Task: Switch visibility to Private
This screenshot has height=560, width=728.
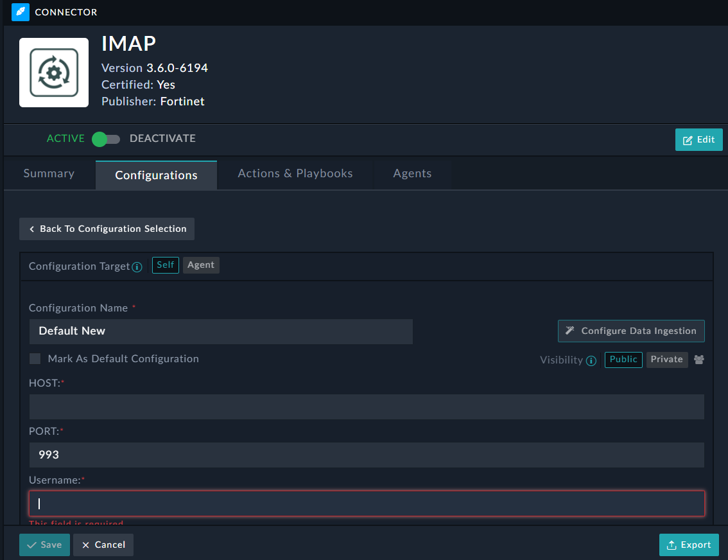Action: 666,359
